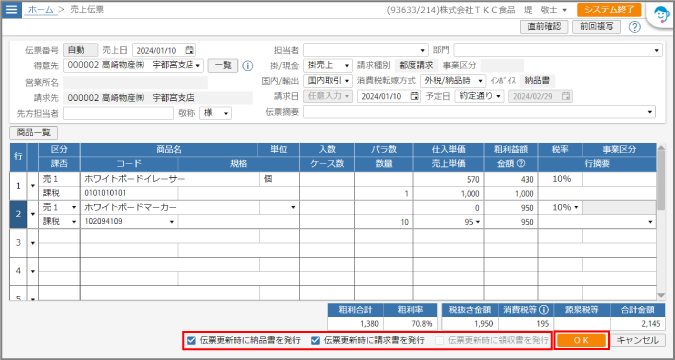The image size is (675, 360).
Task: Open the 消費税転嫁方式 dropdown
Action: tap(480, 81)
